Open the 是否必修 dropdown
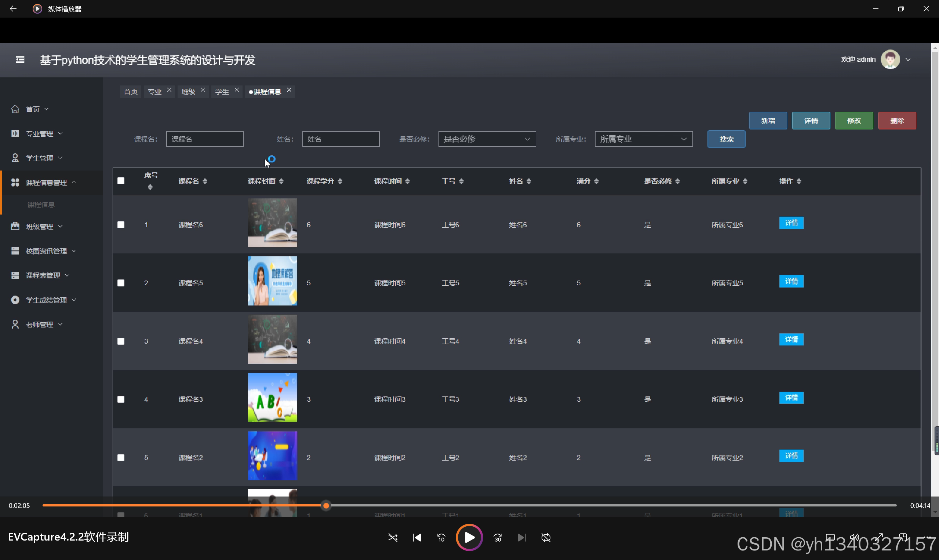This screenshot has width=939, height=560. pyautogui.click(x=487, y=139)
